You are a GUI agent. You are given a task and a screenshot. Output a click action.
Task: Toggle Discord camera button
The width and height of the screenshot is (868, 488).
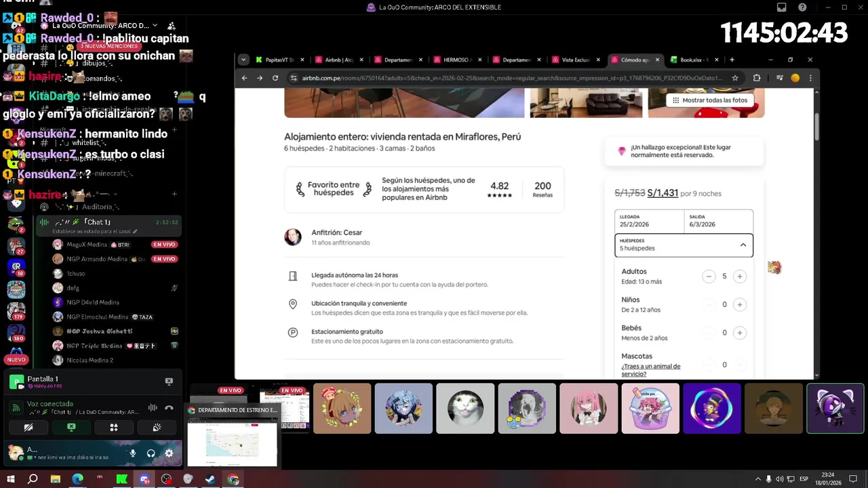[x=28, y=428]
